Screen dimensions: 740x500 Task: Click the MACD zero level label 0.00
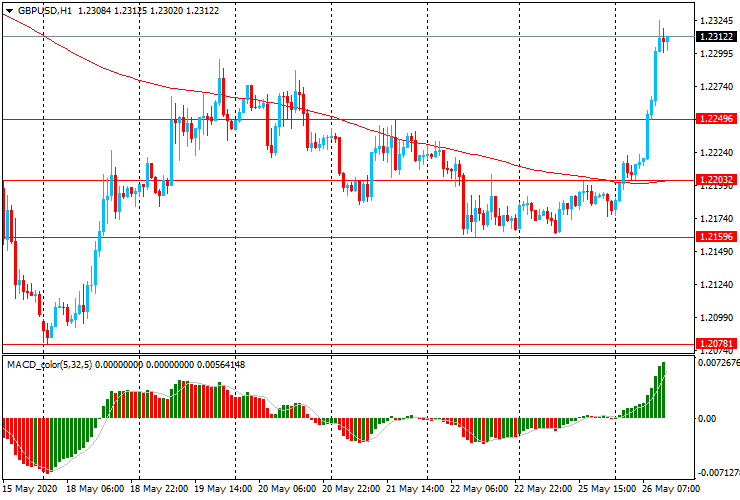[706, 419]
